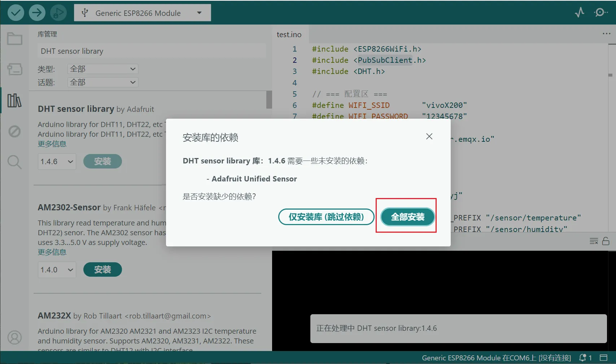Open the 类型 filter dropdown
The width and height of the screenshot is (616, 364).
click(103, 69)
